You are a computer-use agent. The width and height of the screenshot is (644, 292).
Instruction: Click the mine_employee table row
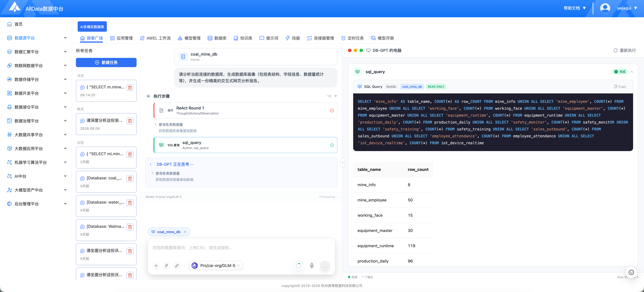click(393, 200)
